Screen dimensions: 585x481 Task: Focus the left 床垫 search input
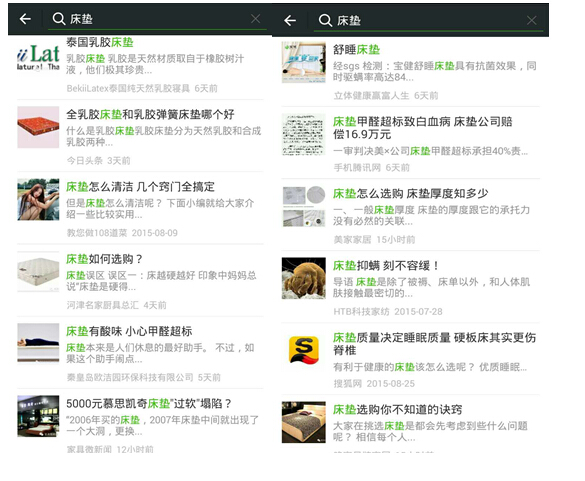coord(157,19)
